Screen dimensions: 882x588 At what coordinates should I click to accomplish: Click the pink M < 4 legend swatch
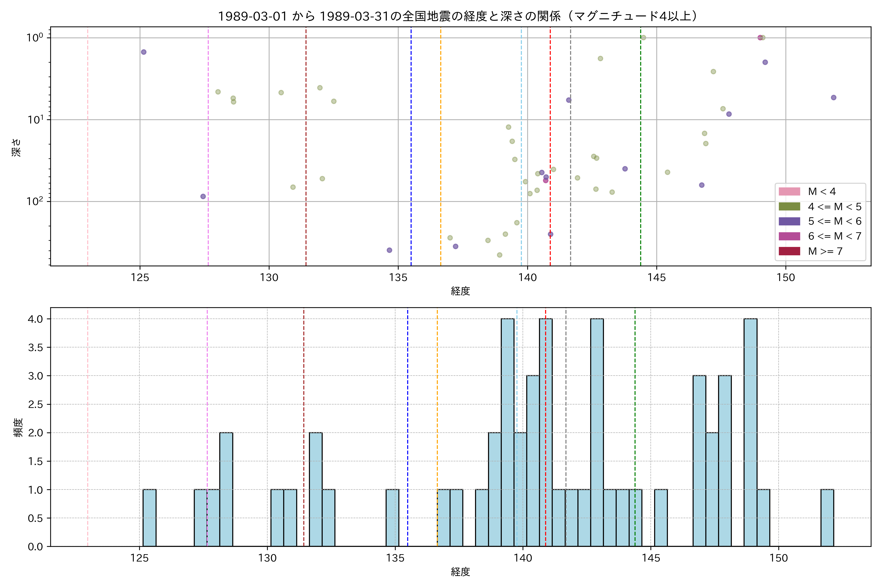789,192
